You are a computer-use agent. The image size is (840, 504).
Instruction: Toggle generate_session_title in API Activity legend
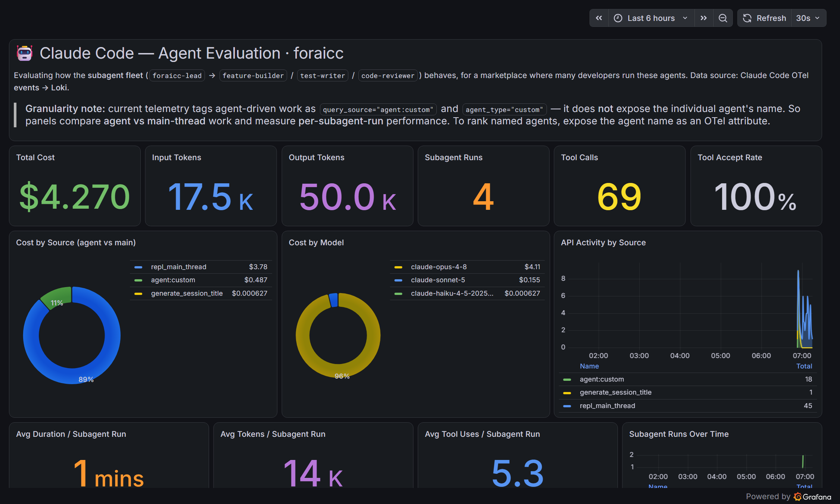click(616, 392)
